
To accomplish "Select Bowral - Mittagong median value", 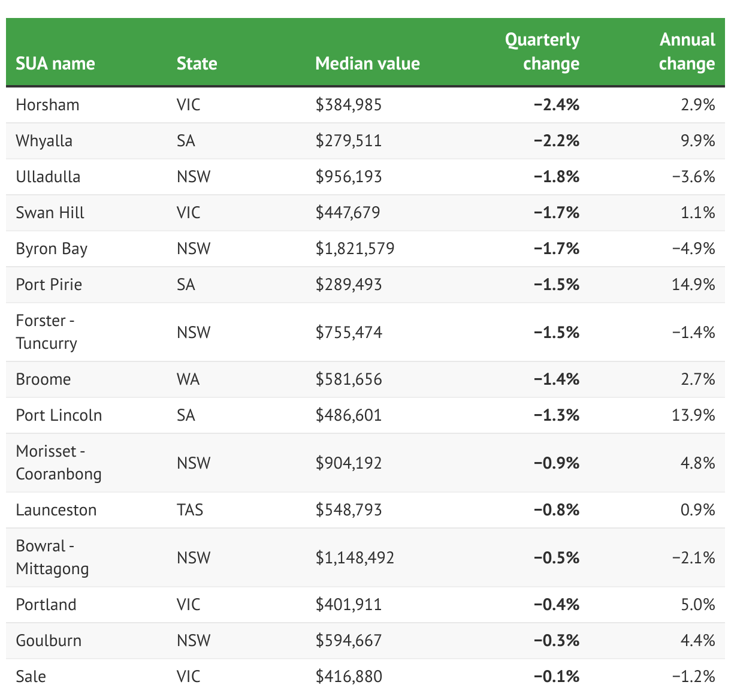I will point(355,557).
